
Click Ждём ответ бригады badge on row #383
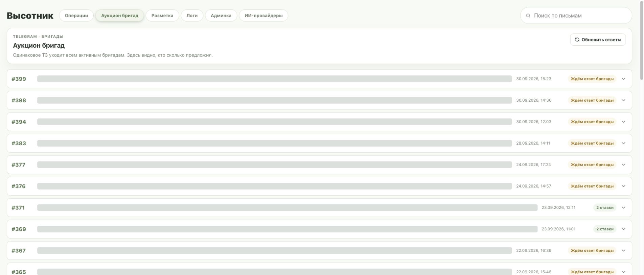coord(592,143)
